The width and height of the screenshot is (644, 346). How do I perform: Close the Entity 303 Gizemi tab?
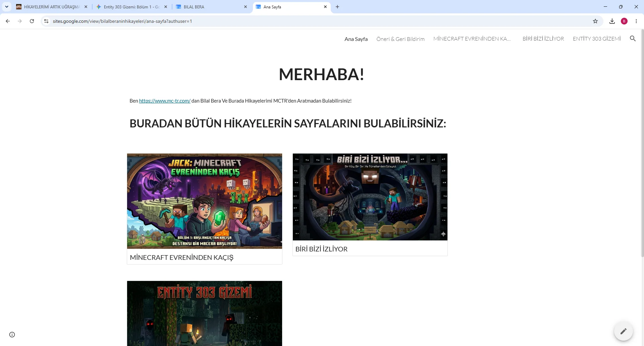pos(166,7)
